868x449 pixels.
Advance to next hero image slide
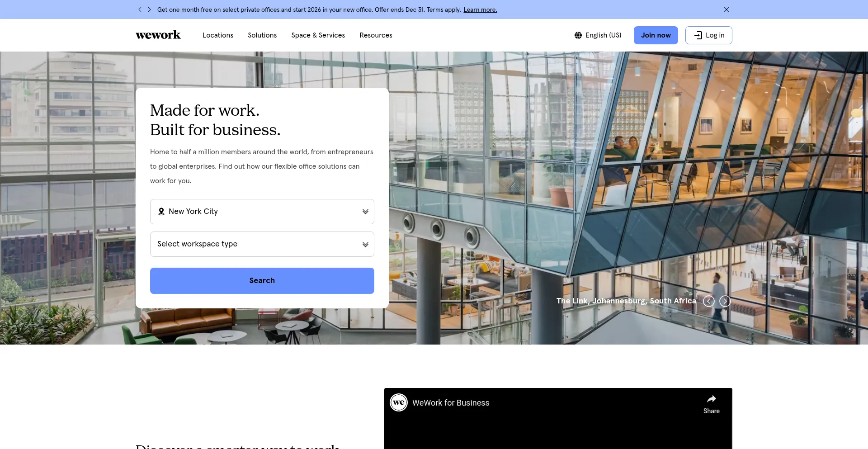click(x=725, y=301)
